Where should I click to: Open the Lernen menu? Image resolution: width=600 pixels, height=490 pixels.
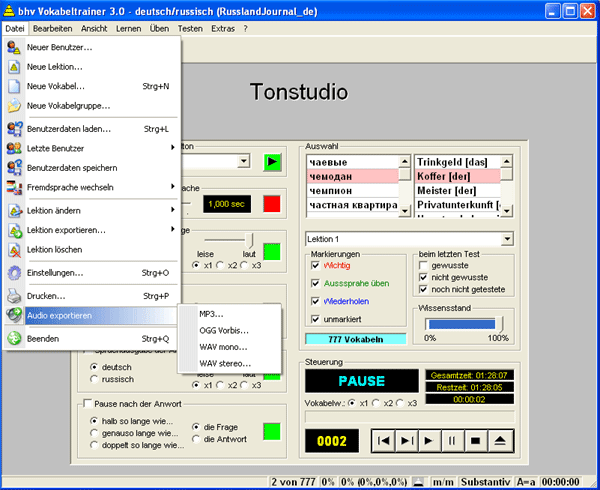point(129,29)
